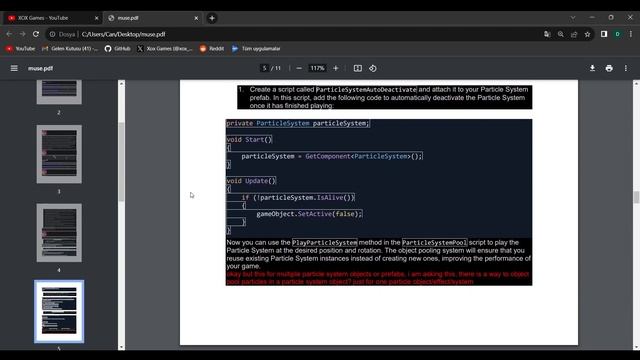
Task: Click the muse.pdf toolbar title
Action: click(x=40, y=68)
